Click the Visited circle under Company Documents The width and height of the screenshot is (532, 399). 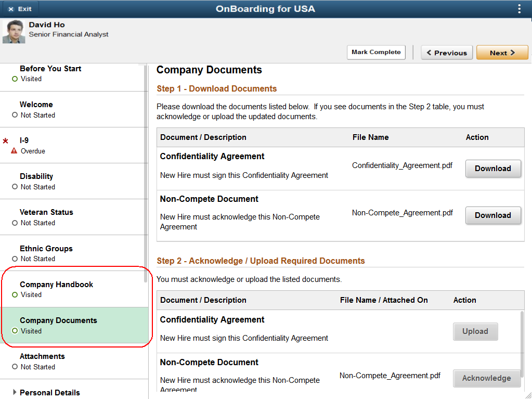coord(15,331)
